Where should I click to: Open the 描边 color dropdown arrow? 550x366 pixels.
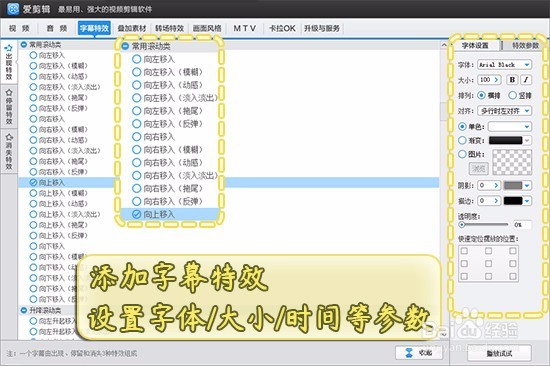coord(527,201)
